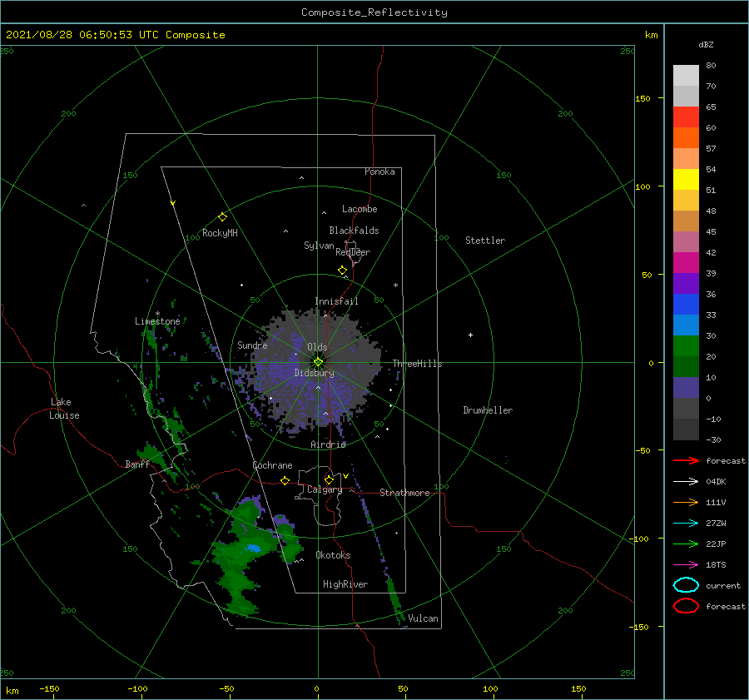Click the magenta 42 dBZ swatch
The height and width of the screenshot is (700, 749).
(686, 262)
